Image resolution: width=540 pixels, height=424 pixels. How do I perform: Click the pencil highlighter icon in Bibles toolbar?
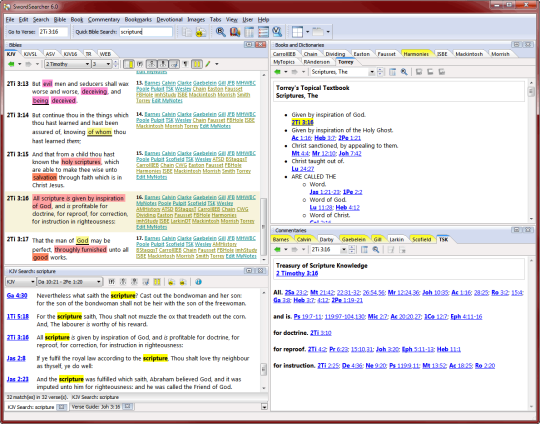pyautogui.click(x=208, y=64)
